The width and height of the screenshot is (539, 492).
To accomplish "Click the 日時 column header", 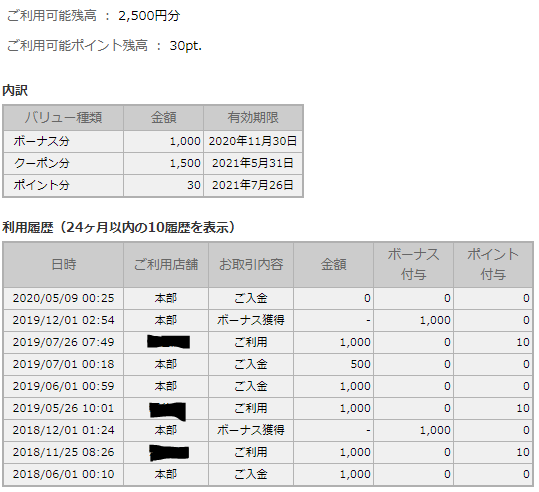I will (x=63, y=264).
